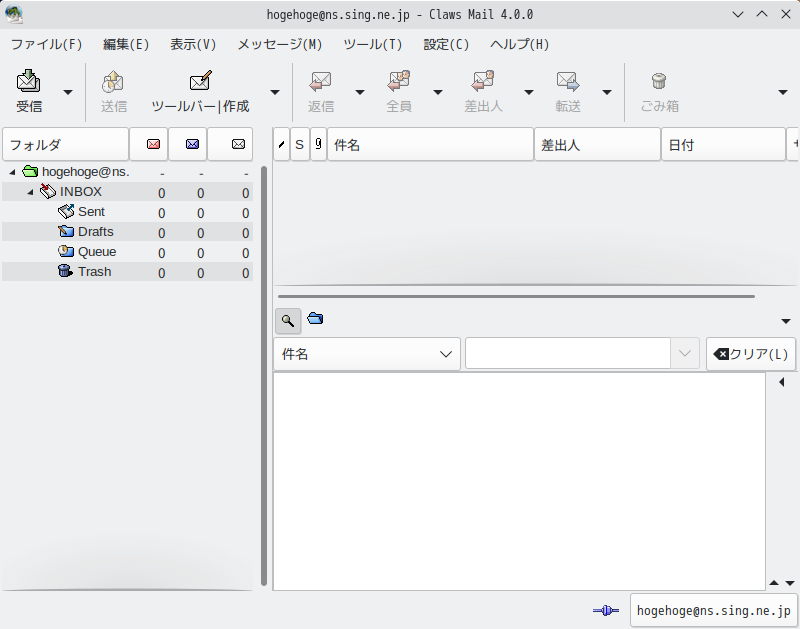The image size is (800, 629).
Task: Sort by 日付 column header
Action: click(x=723, y=145)
